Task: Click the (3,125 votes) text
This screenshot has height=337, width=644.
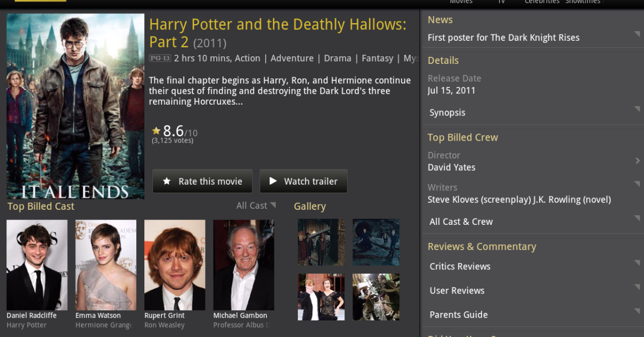Action: click(x=172, y=141)
